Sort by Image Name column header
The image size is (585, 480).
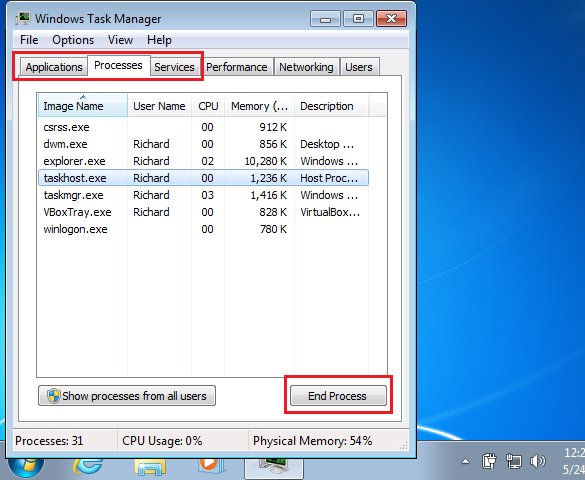(82, 106)
